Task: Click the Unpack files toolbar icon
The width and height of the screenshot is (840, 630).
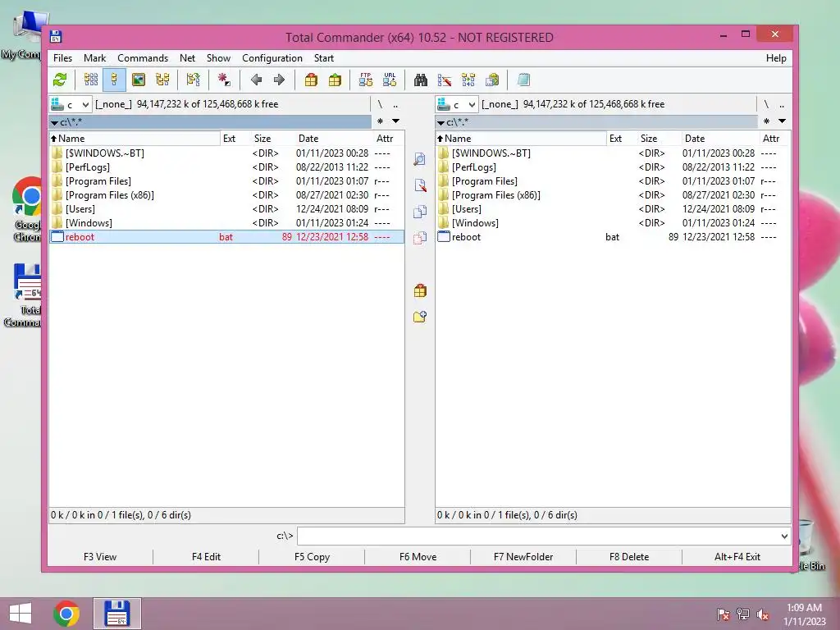Action: click(335, 80)
